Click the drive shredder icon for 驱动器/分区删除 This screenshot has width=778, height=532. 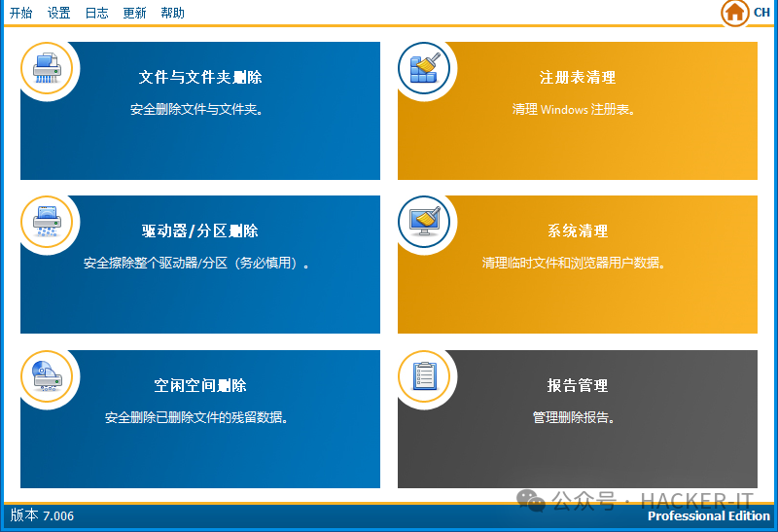(x=47, y=222)
